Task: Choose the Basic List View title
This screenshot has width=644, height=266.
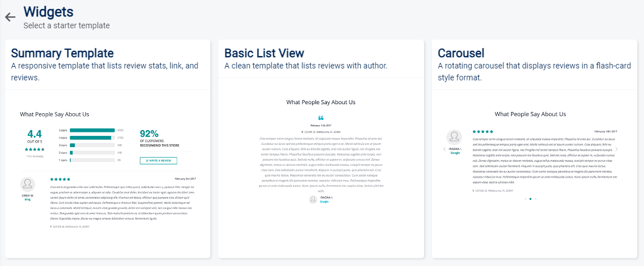Action: coord(264,53)
